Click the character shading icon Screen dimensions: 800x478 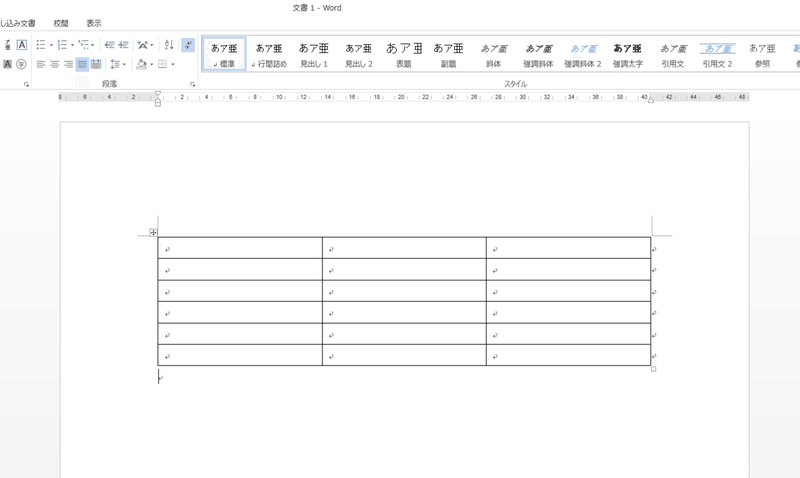[7, 64]
